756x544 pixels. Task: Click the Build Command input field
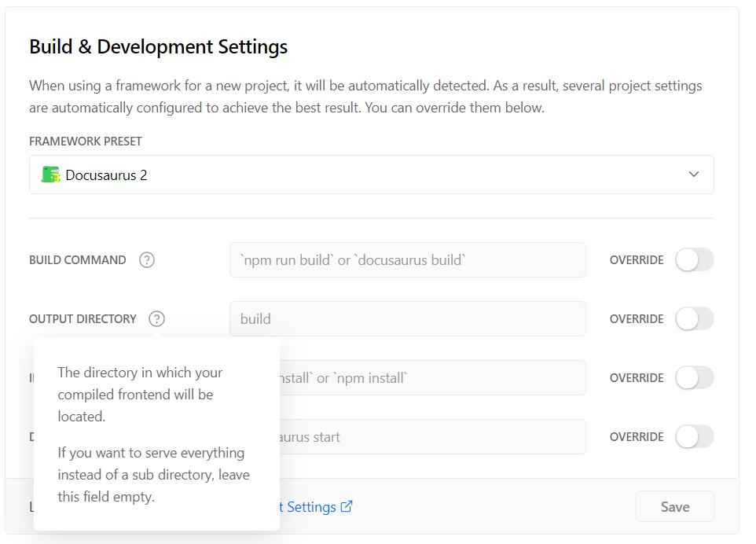407,260
